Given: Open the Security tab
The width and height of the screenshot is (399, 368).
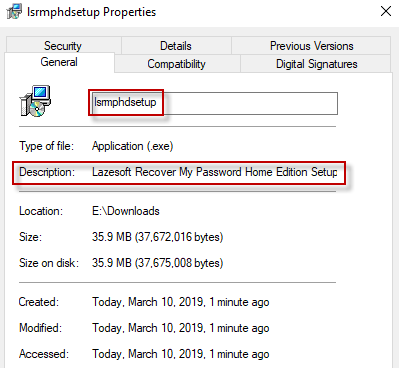Looking at the screenshot, I should [63, 46].
